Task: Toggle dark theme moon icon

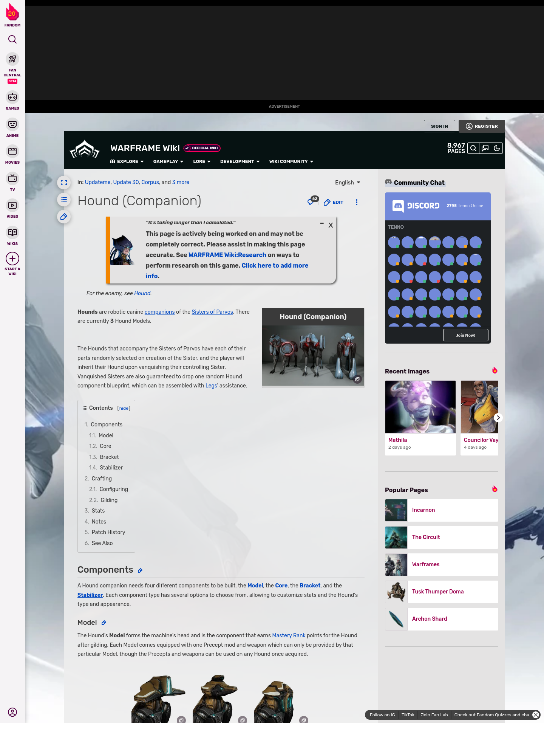Action: pyautogui.click(x=497, y=148)
